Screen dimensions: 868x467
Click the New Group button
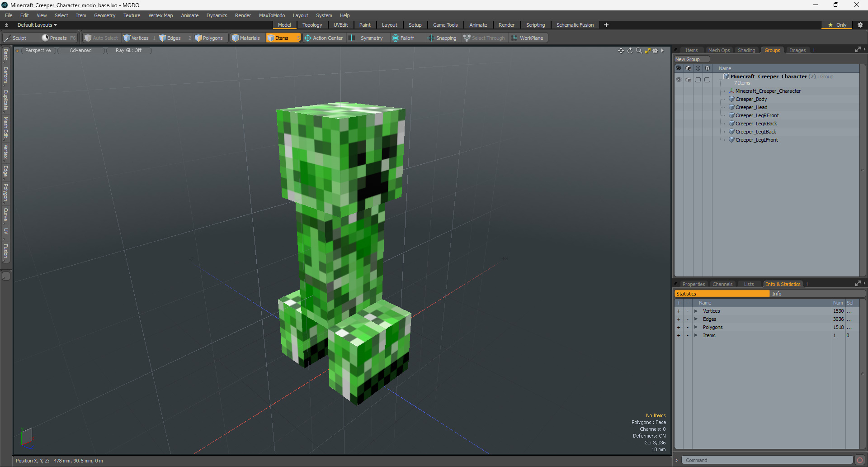[692, 59]
